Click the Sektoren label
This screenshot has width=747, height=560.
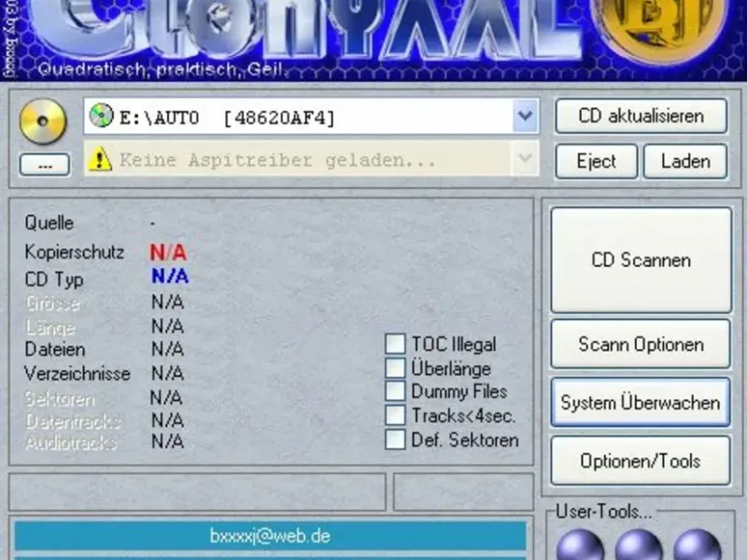coord(60,399)
